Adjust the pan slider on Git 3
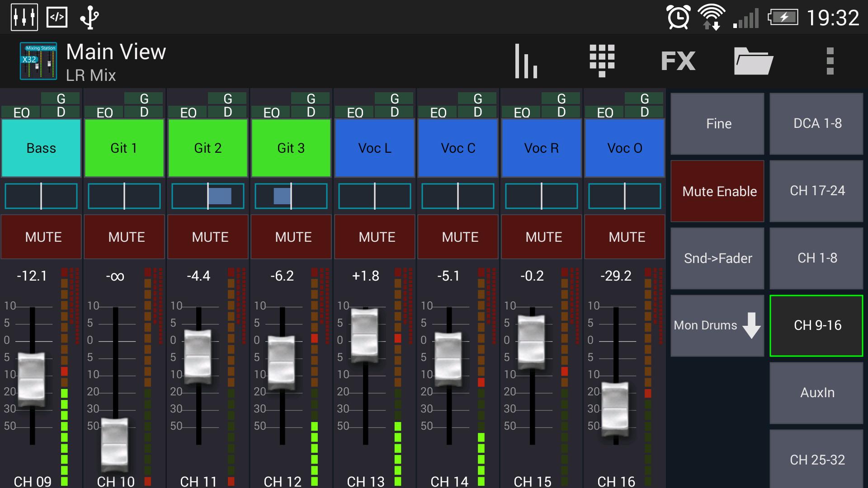Viewport: 868px width, 488px height. (291, 196)
